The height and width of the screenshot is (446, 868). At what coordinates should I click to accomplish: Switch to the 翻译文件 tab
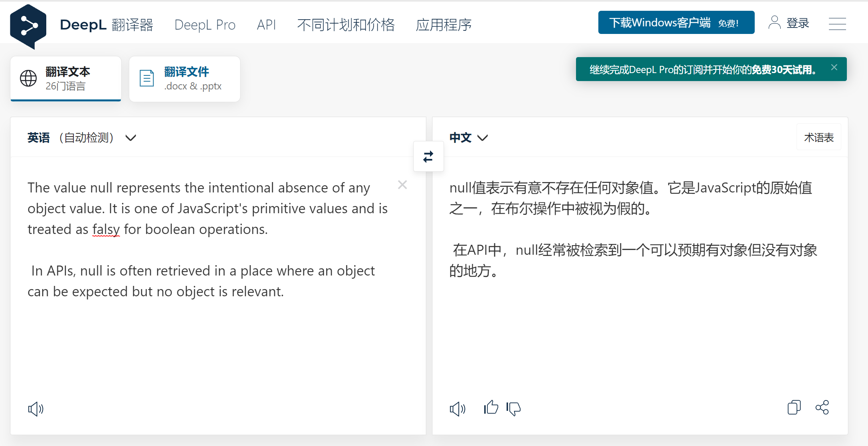(185, 79)
